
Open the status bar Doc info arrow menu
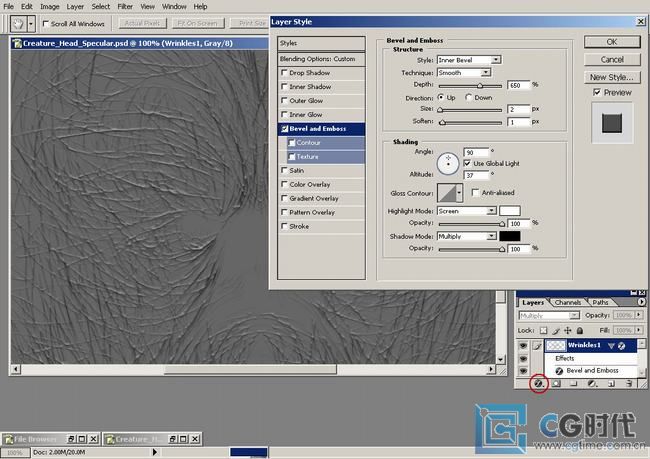point(155,452)
